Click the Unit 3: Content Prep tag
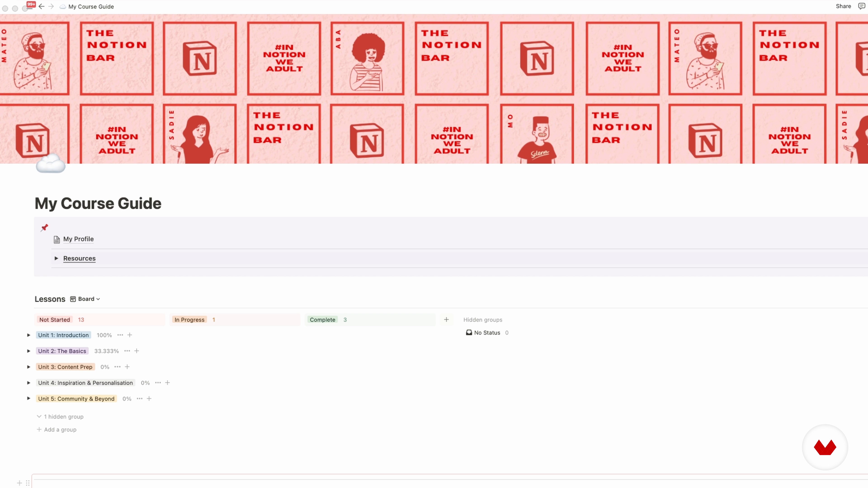The height and width of the screenshot is (488, 868). coord(65,367)
